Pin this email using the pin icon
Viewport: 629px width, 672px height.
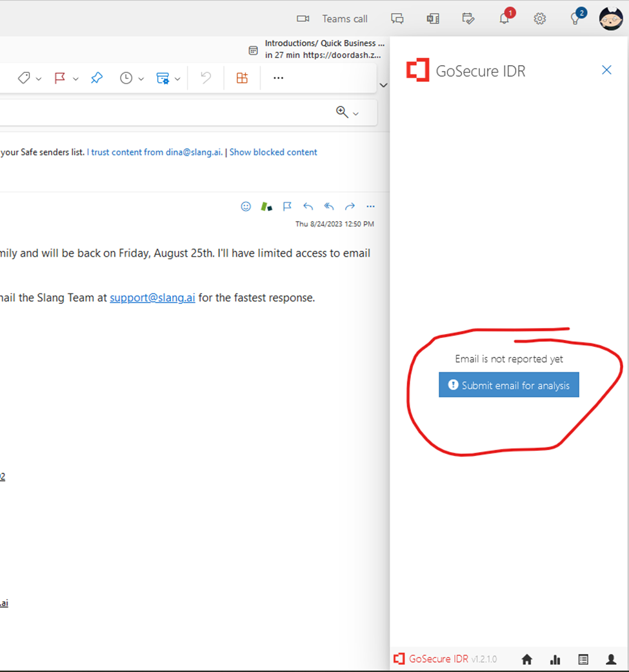pos(97,77)
